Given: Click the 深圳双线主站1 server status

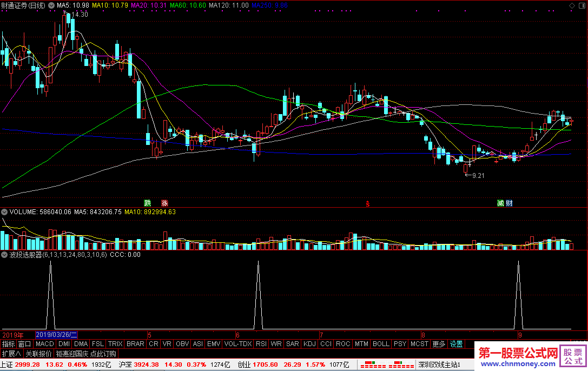Looking at the screenshot, I should (x=439, y=365).
